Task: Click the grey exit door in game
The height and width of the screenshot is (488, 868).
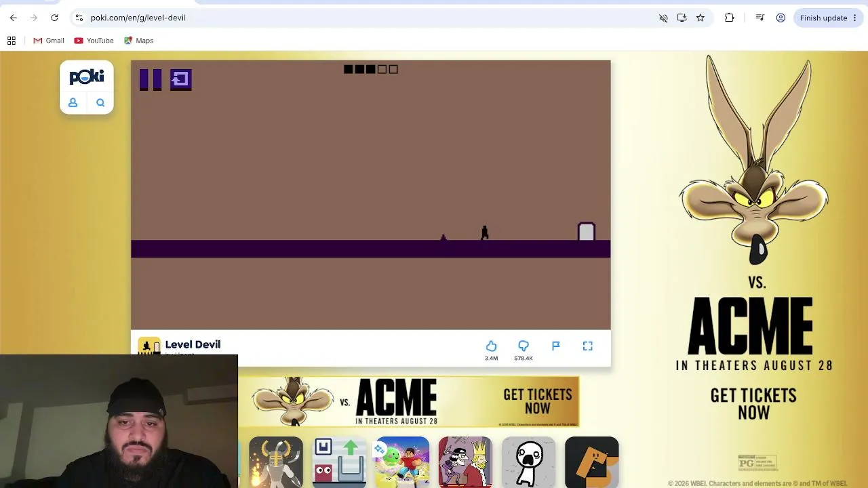Action: coord(587,232)
